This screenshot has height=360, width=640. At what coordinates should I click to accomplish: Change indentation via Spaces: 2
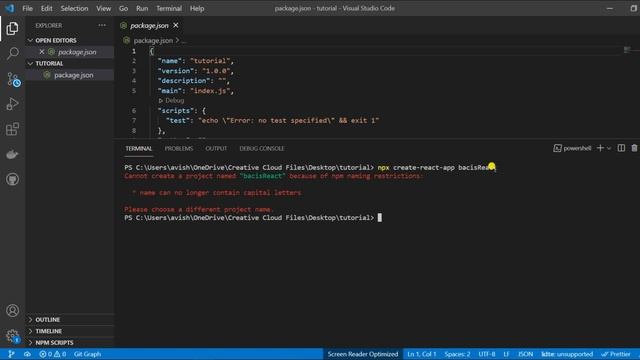coord(457,354)
